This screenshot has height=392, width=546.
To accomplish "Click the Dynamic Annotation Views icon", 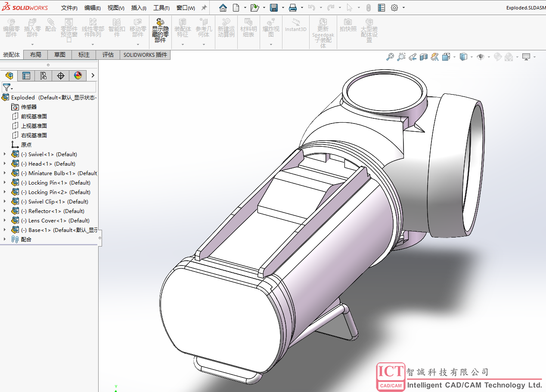I will pyautogui.click(x=434, y=57).
